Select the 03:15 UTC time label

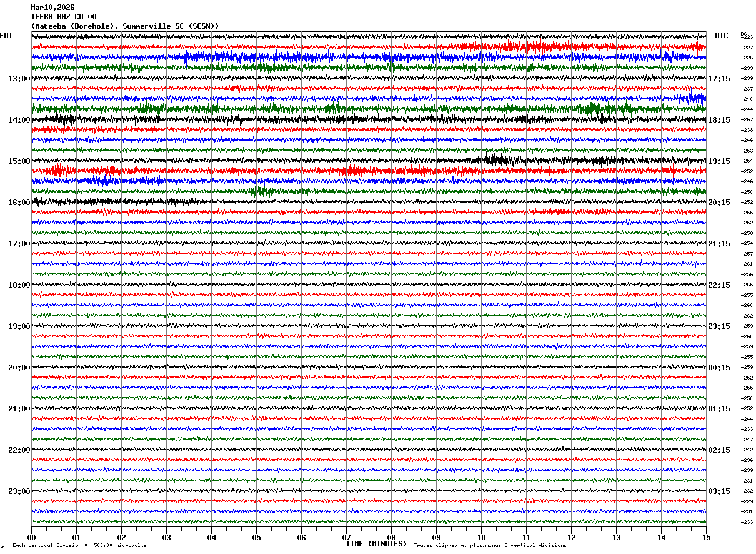coord(720,491)
